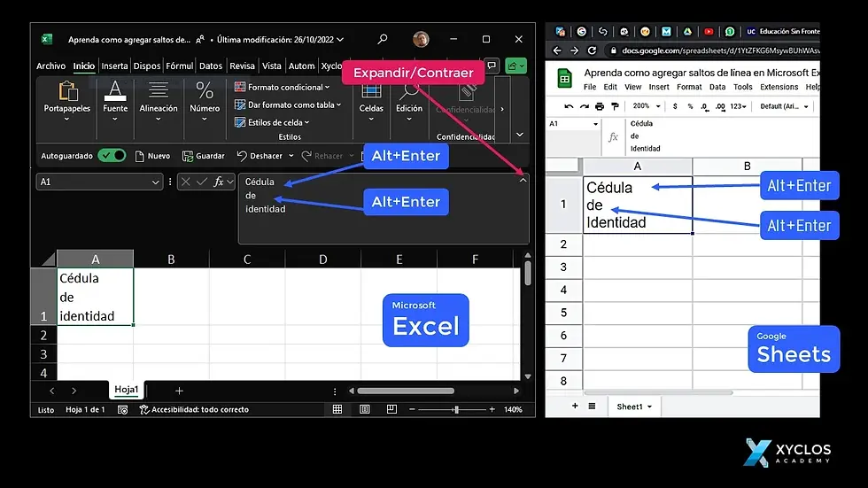Select column B header in Google Sheets

(747, 166)
